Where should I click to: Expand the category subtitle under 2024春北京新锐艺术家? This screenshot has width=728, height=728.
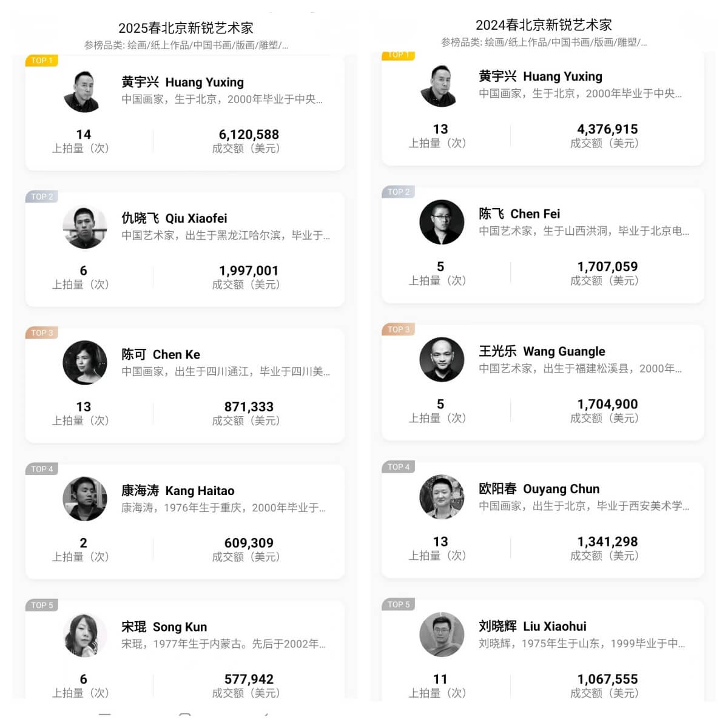coord(544,42)
